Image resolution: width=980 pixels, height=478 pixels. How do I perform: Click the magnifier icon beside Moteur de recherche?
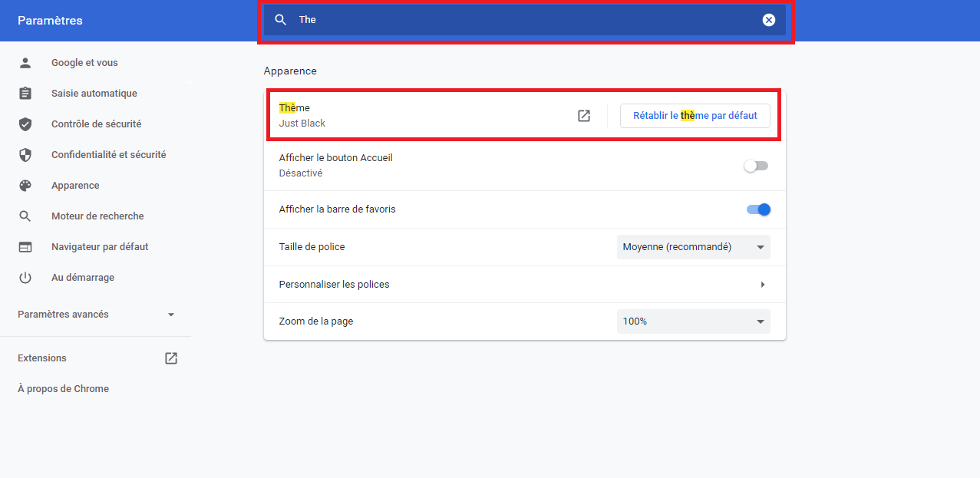point(25,216)
